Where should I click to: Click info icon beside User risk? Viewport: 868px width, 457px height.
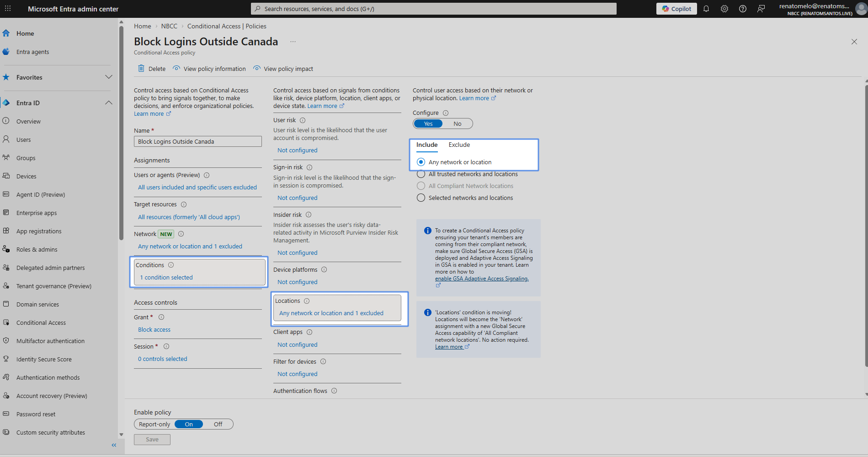[x=303, y=120]
